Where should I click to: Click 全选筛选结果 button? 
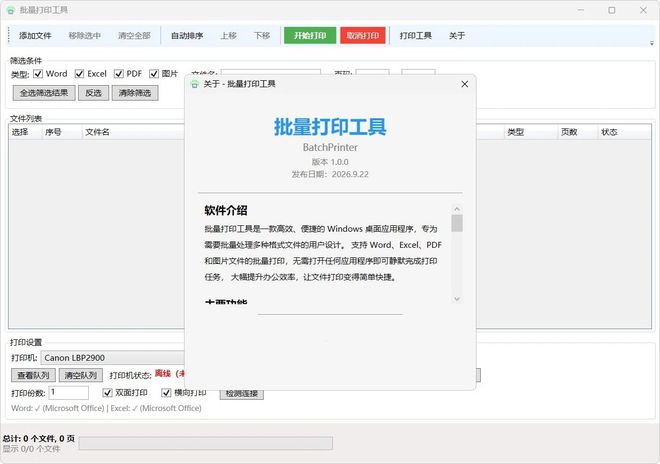point(44,93)
